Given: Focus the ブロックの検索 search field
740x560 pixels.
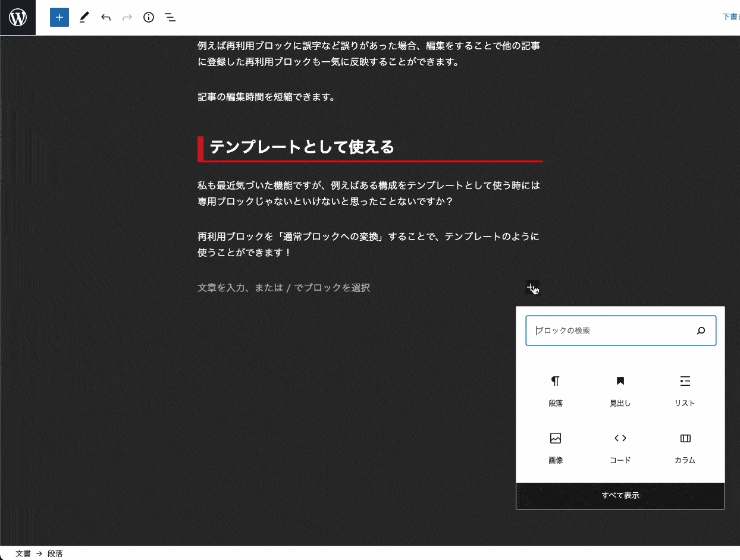Looking at the screenshot, I should [613, 331].
